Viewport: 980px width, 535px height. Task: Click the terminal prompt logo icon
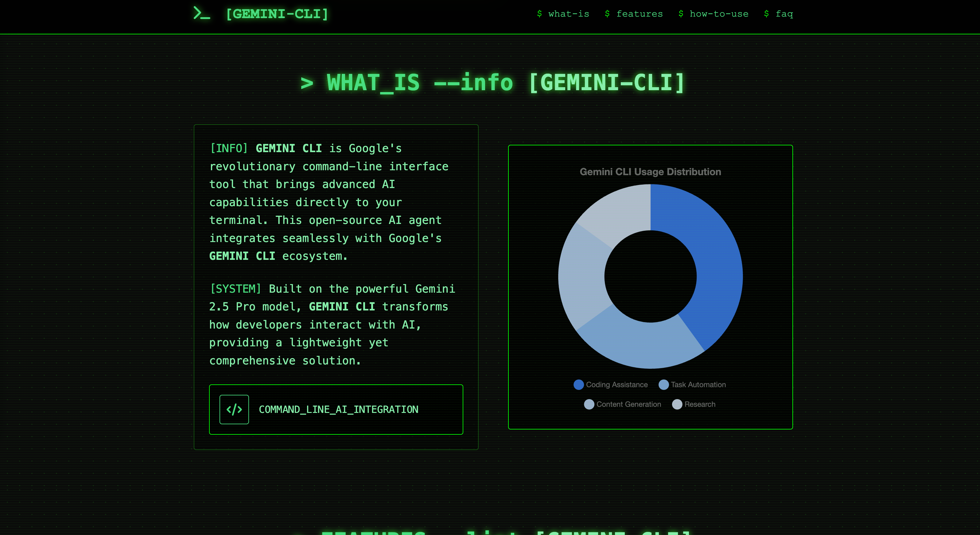[x=202, y=13]
